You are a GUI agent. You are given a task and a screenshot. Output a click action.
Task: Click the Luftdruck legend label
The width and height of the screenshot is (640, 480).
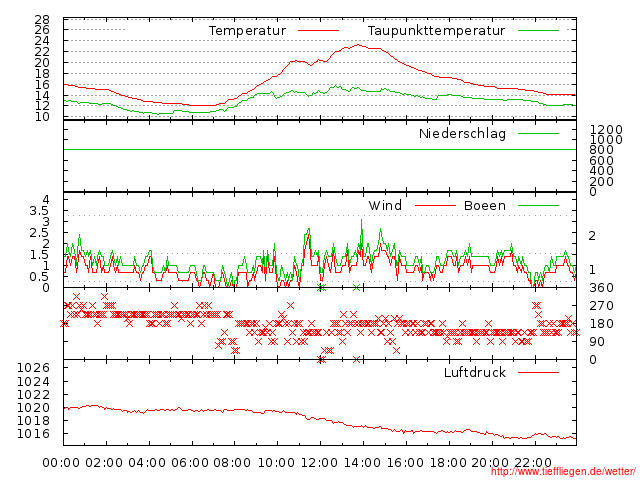click(x=475, y=372)
